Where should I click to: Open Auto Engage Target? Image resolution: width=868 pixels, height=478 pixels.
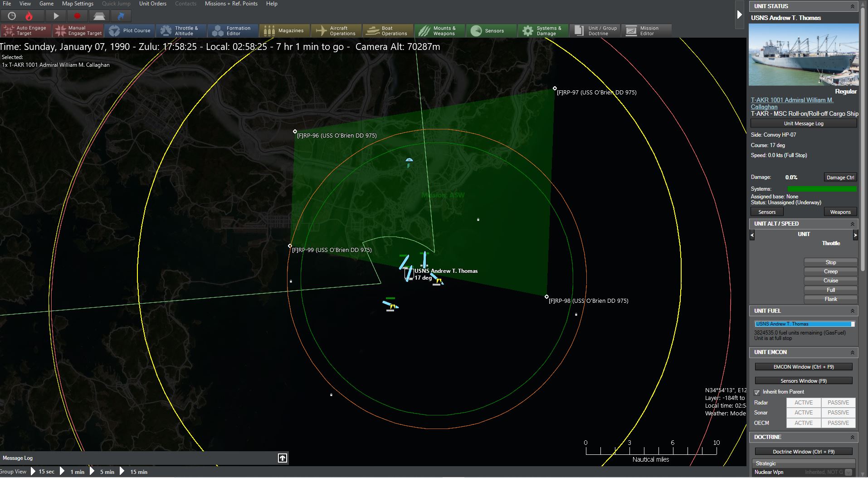[x=26, y=30]
